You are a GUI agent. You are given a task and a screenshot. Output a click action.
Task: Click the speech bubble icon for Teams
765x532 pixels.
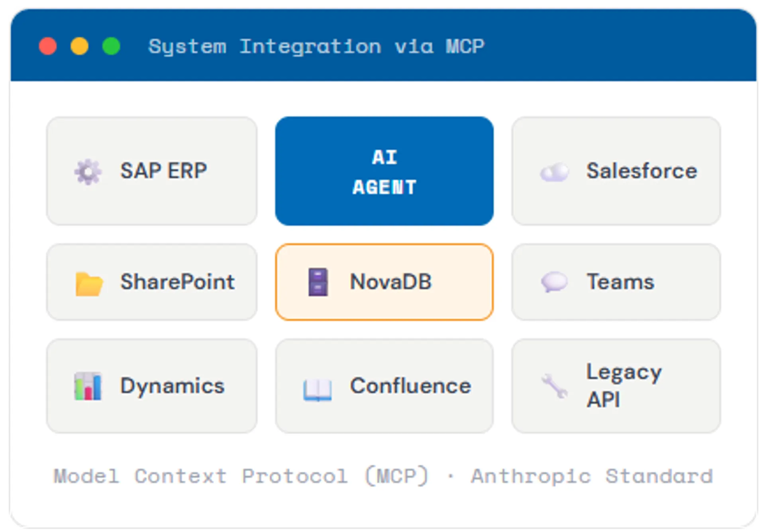click(x=554, y=282)
